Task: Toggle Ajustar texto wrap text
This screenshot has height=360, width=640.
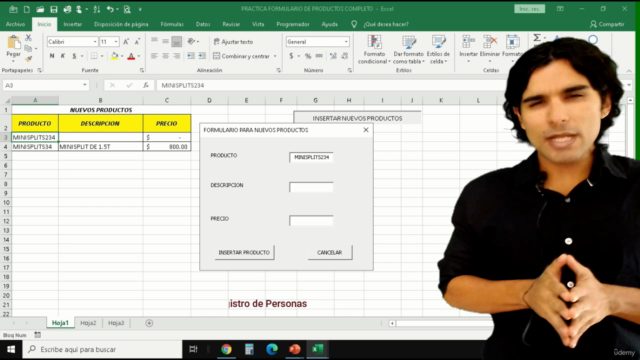Action: coord(233,42)
